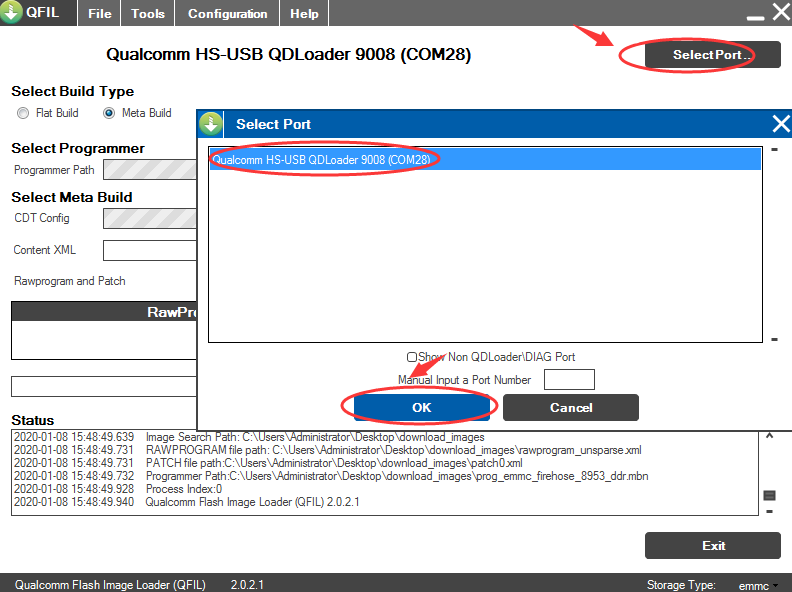This screenshot has height=592, width=792.
Task: Minimize the QFIL main window
Action: (755, 18)
